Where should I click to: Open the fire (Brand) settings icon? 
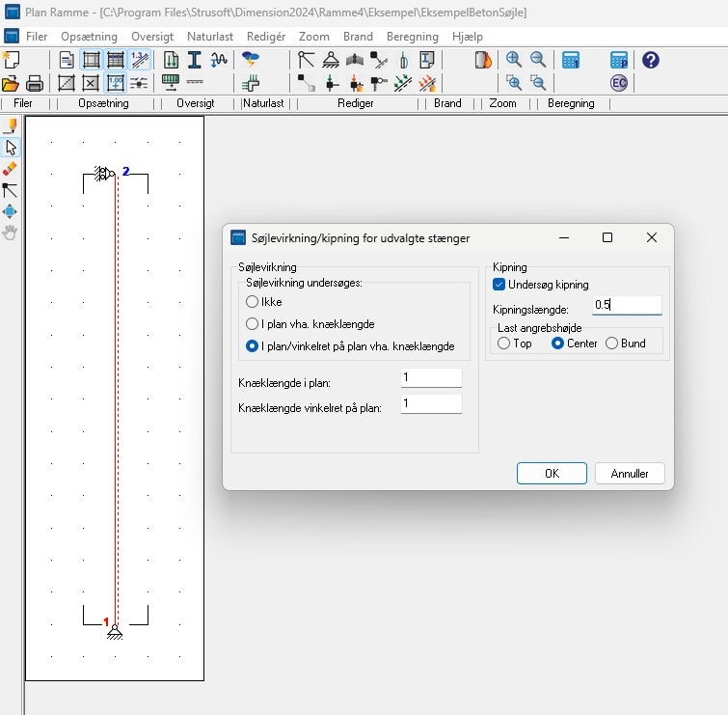(483, 60)
